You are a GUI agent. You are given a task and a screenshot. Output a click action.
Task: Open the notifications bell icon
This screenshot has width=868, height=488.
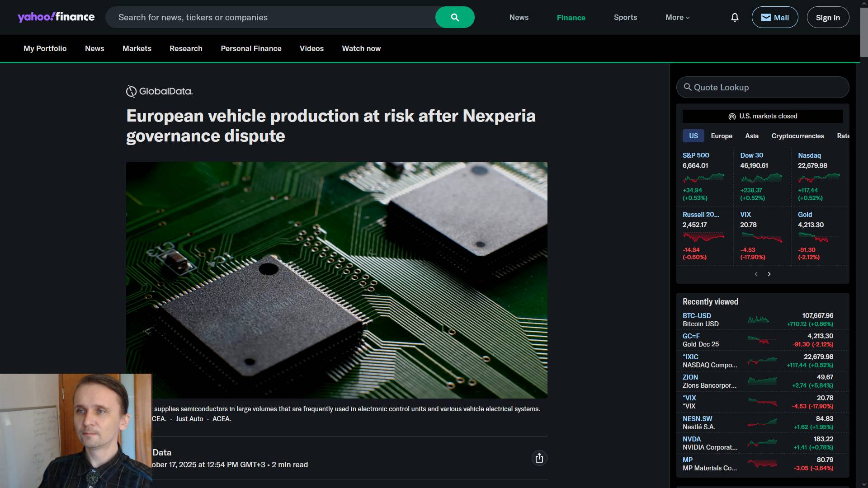(x=735, y=17)
